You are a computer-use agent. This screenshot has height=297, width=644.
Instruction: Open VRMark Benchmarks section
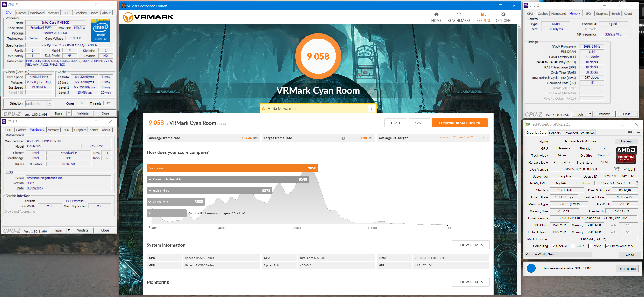459,17
